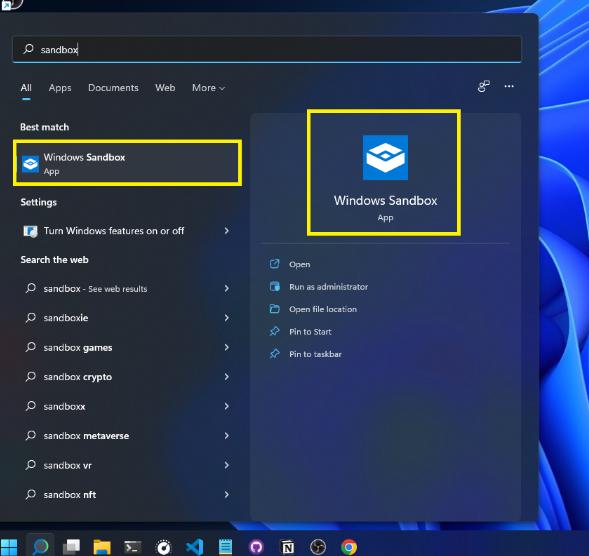Select Open file location
Screen dimensions: 589x556
pos(323,309)
